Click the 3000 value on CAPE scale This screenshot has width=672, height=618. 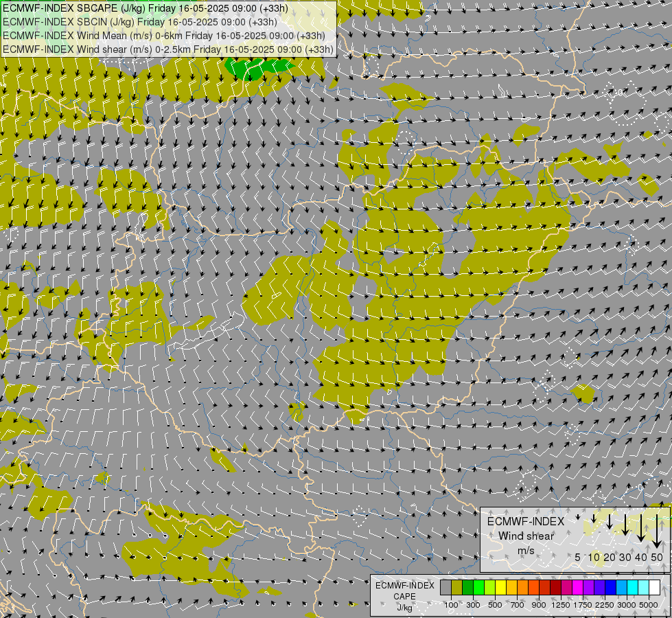[x=627, y=605]
